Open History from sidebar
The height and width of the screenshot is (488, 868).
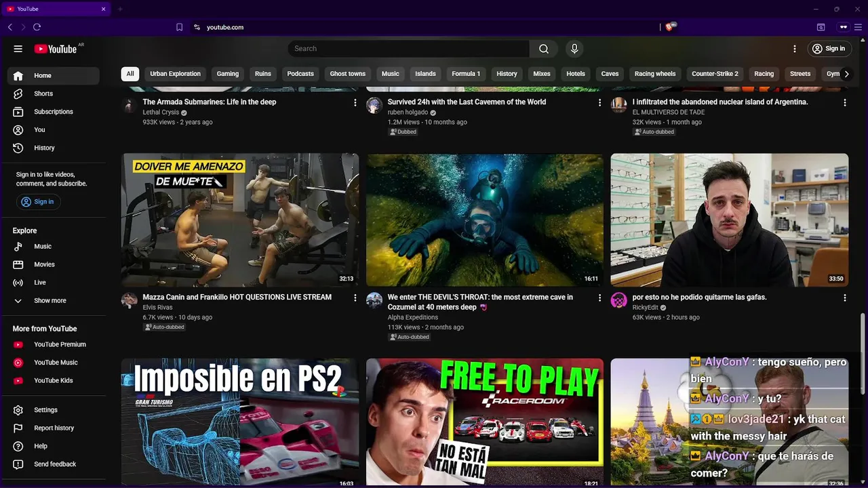[x=54, y=148]
